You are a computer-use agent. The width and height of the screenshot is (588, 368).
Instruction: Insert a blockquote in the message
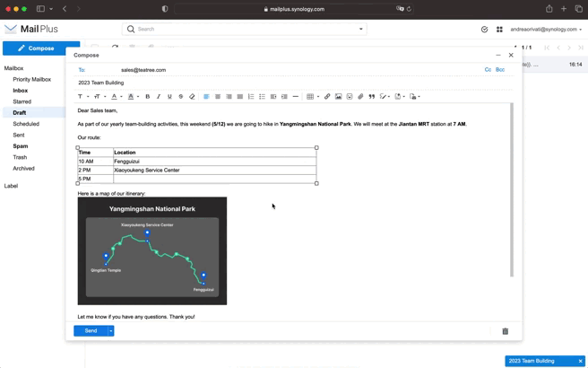(371, 97)
